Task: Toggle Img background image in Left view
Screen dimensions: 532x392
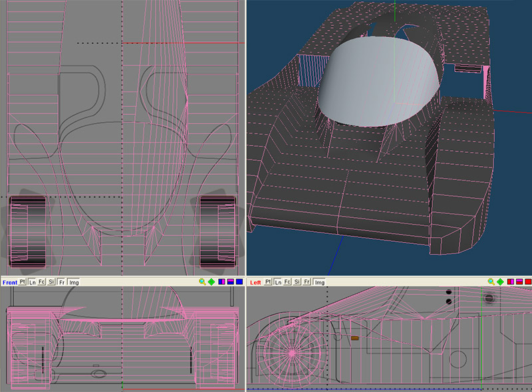Action: click(319, 282)
